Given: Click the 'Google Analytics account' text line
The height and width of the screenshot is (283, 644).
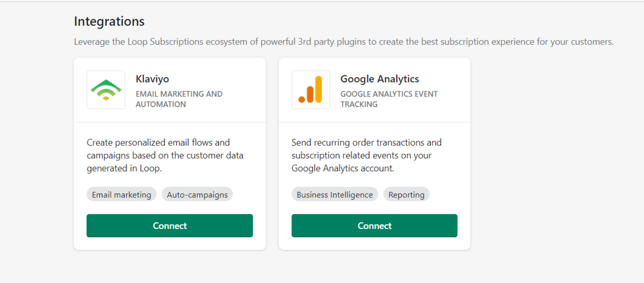Looking at the screenshot, I should point(343,168).
